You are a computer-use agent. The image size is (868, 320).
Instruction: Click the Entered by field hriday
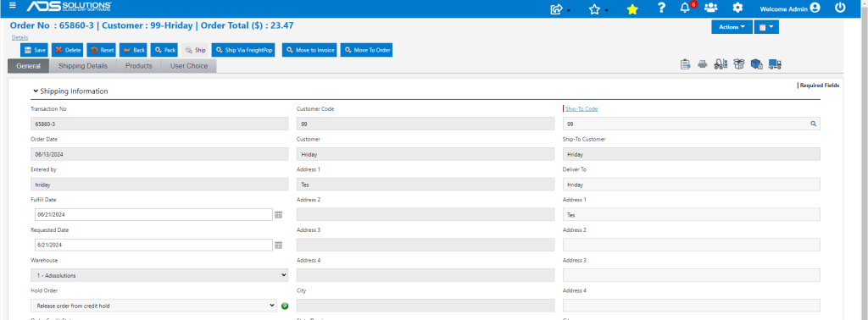pyautogui.click(x=159, y=185)
